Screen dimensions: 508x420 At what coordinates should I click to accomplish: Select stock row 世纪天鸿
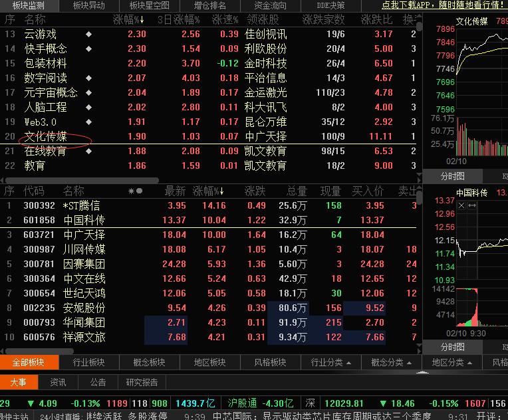pyautogui.click(x=208, y=293)
